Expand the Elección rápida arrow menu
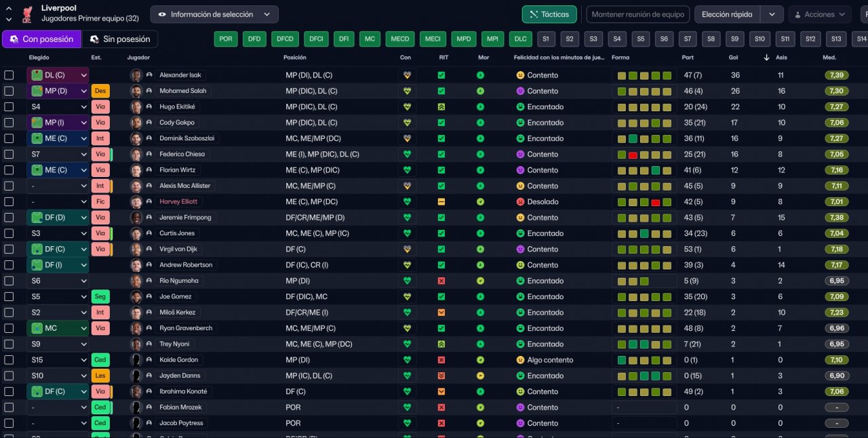 pos(772,14)
